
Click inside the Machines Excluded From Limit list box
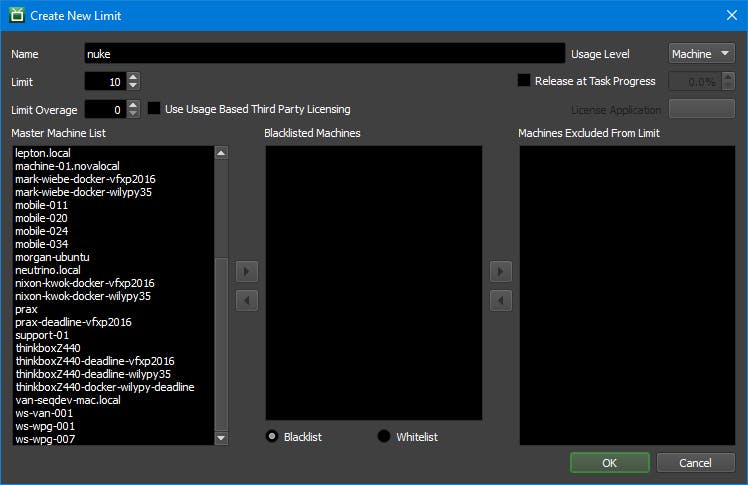[627, 295]
